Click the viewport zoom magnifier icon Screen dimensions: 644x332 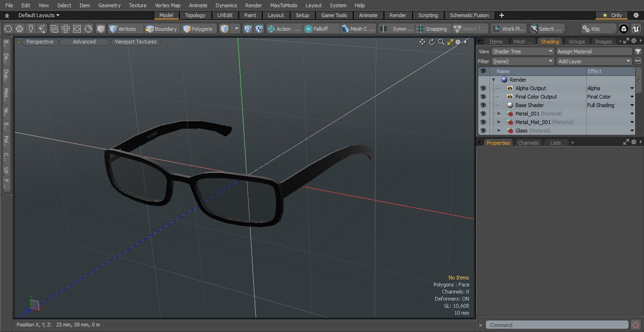click(441, 42)
